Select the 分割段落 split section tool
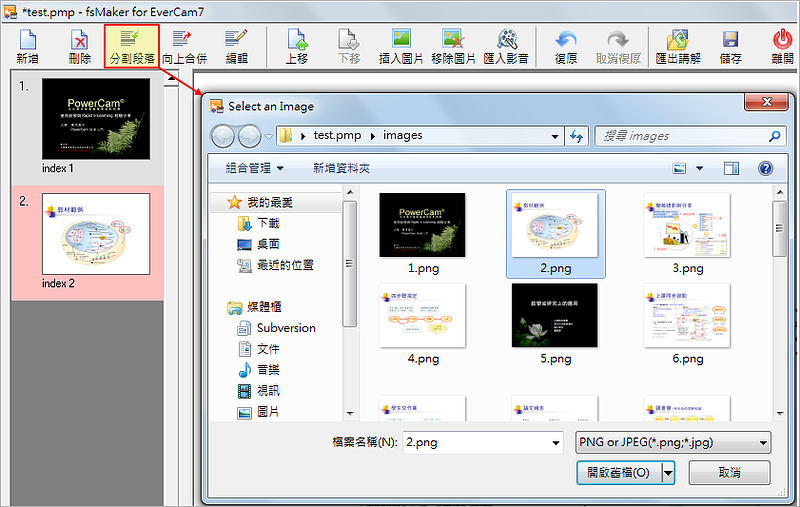Viewport: 800px width, 507px height. 131,45
